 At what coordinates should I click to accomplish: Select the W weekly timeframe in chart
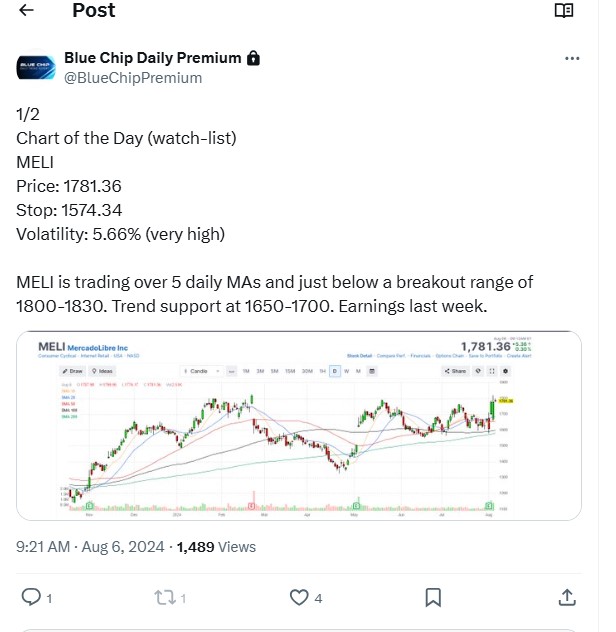346,371
